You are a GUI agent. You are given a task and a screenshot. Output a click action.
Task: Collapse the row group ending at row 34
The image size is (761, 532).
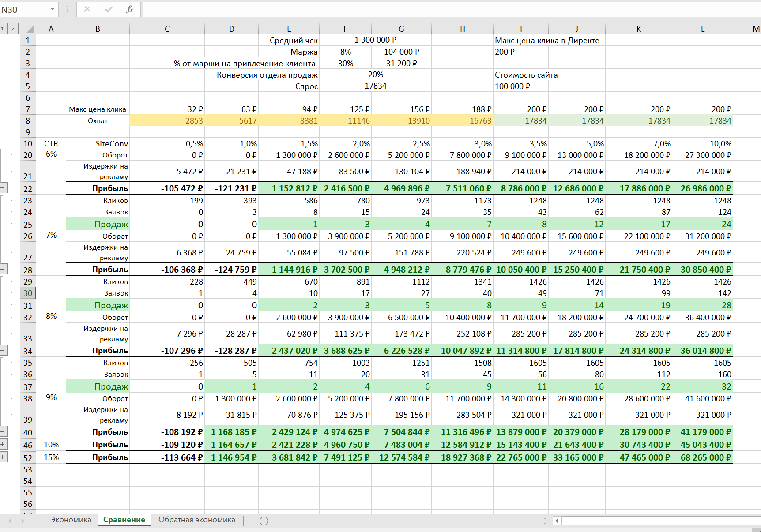tap(3, 351)
